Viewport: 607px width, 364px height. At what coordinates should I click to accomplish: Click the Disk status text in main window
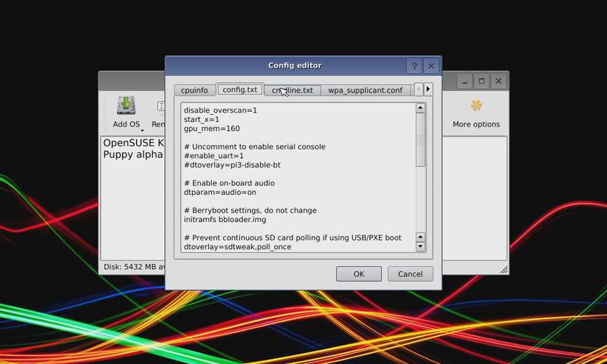click(135, 267)
